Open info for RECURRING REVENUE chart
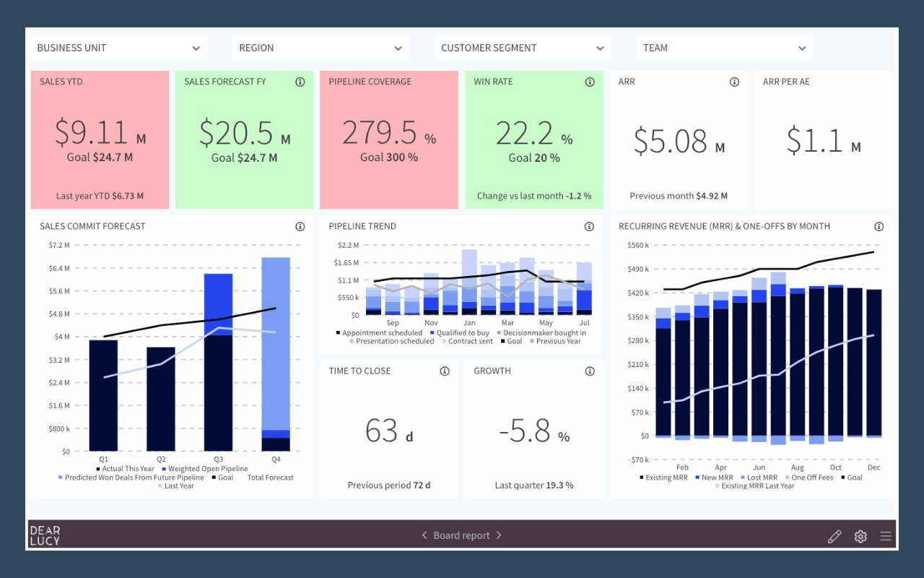This screenshot has height=578, width=924. (x=879, y=226)
